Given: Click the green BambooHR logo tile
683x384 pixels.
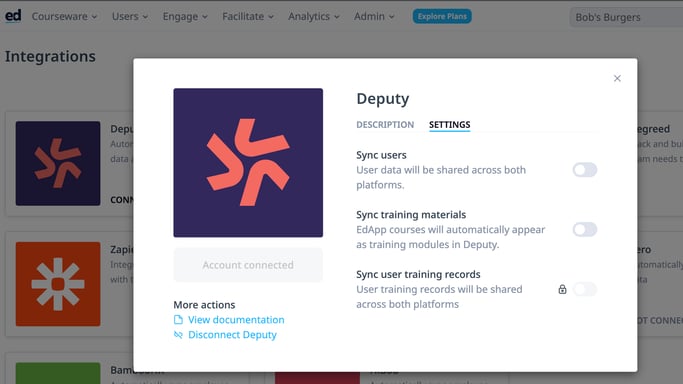Looking at the screenshot, I should pos(58,373).
